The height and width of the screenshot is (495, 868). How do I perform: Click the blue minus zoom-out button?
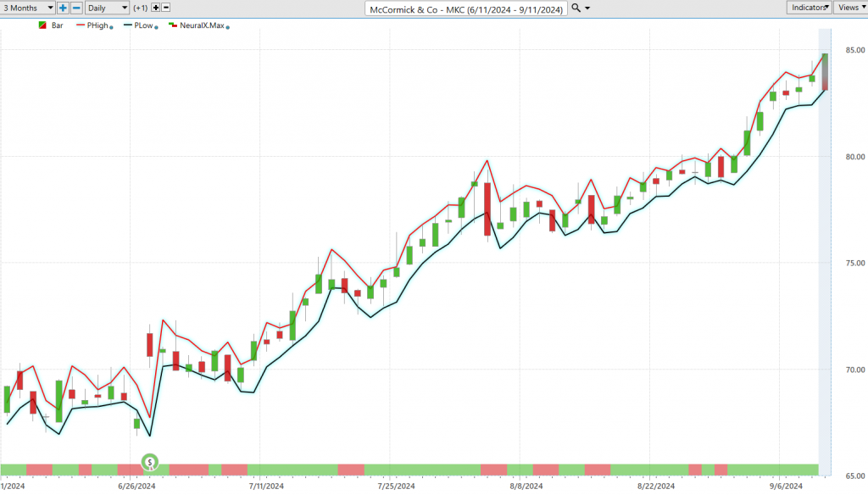pos(76,8)
